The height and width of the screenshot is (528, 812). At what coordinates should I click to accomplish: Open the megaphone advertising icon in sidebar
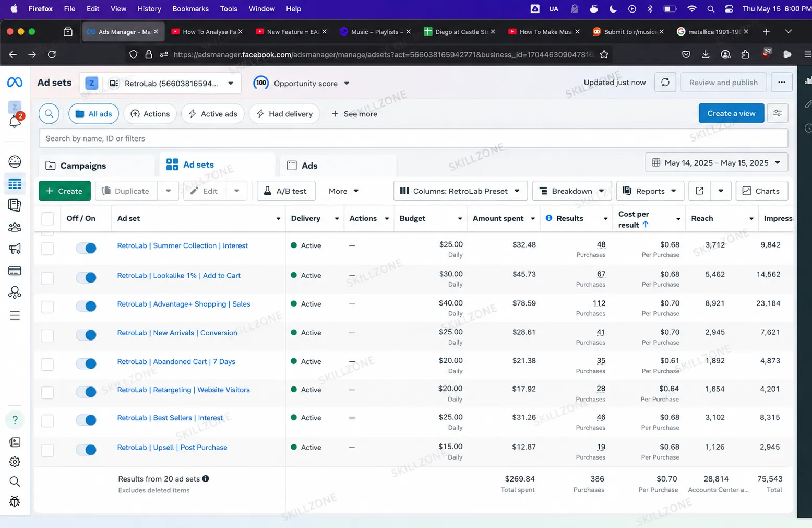[x=15, y=249]
